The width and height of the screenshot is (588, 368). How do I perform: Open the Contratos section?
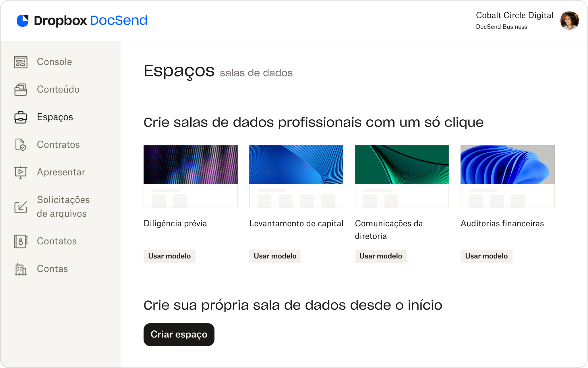click(x=59, y=145)
